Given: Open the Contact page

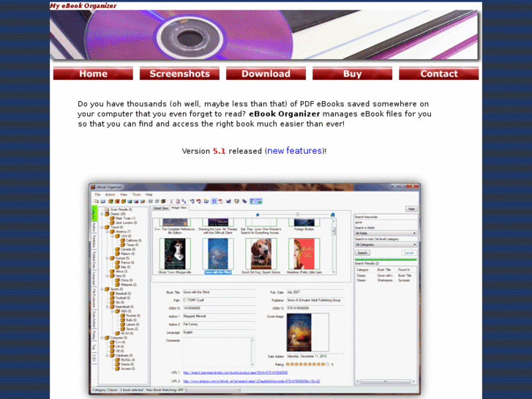Looking at the screenshot, I should pos(438,74).
